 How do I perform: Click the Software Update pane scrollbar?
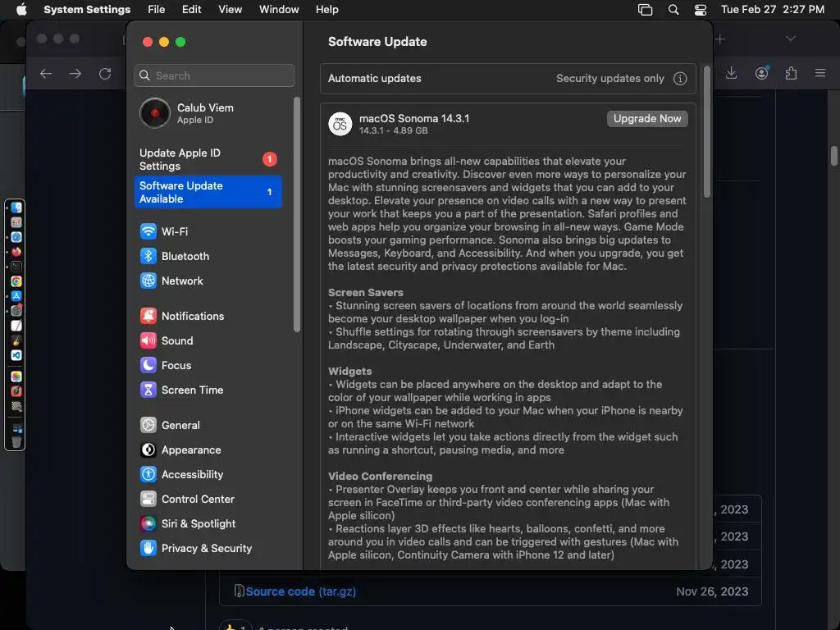tap(706, 132)
